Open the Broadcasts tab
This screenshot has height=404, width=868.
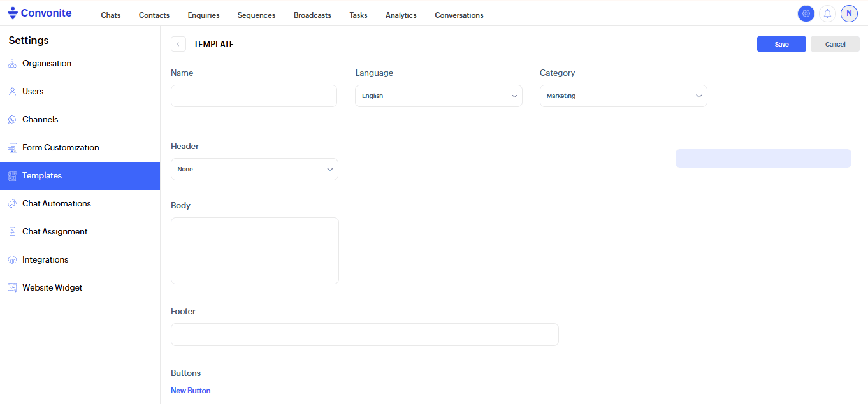pos(312,15)
